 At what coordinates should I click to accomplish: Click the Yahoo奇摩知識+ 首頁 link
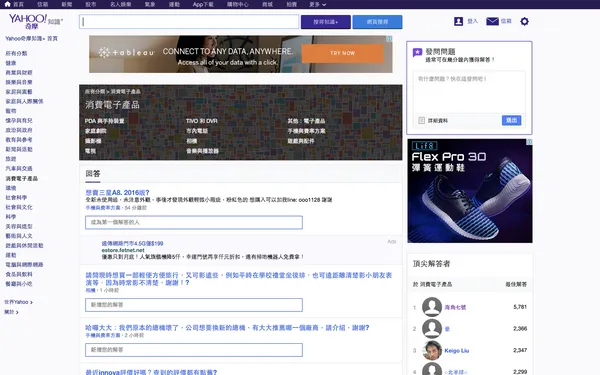click(31, 39)
